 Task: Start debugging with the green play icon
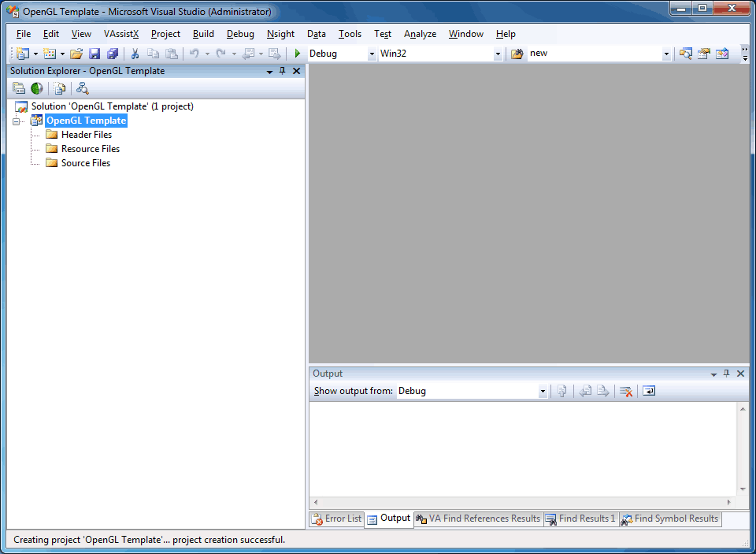[298, 54]
